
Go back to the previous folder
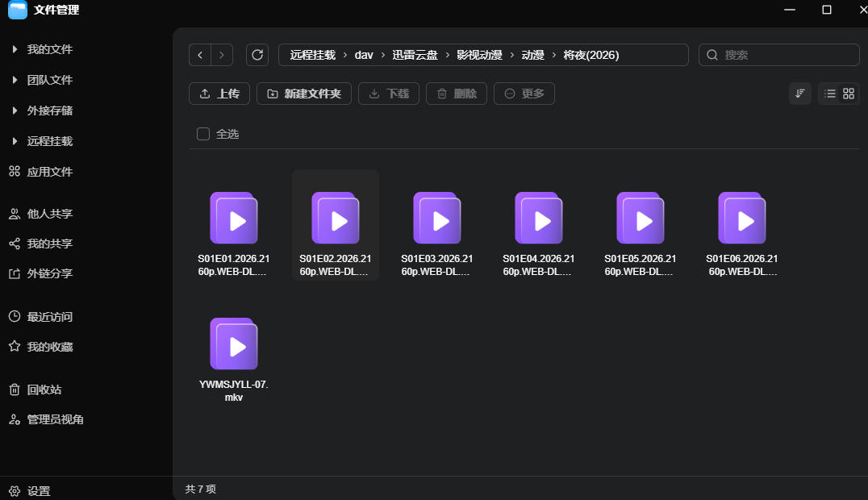pyautogui.click(x=200, y=55)
